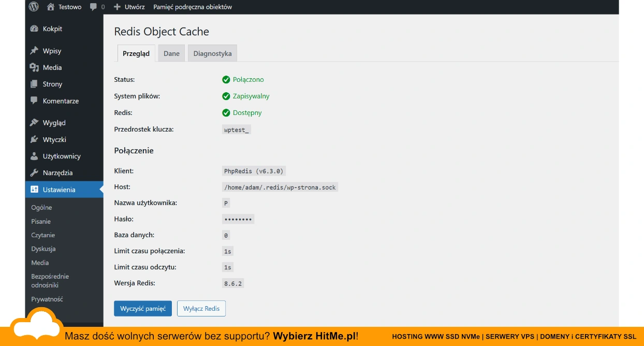Click the green check icon beside Dostępny

pos(226,113)
